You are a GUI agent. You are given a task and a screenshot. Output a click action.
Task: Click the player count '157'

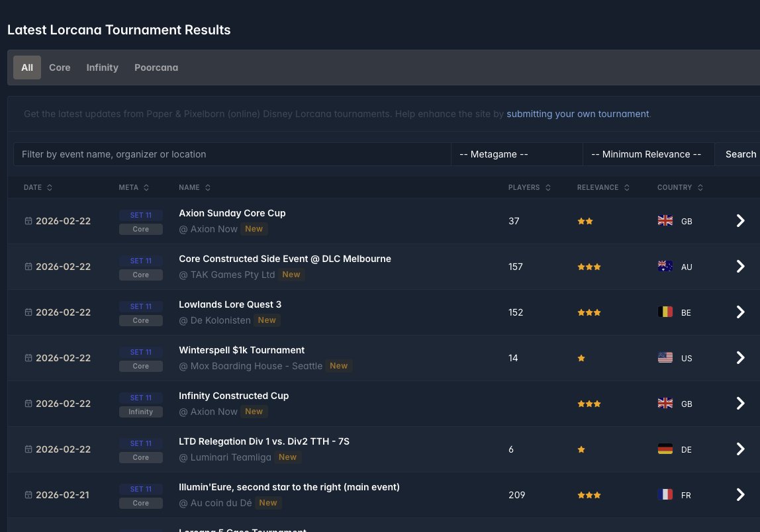tap(516, 267)
